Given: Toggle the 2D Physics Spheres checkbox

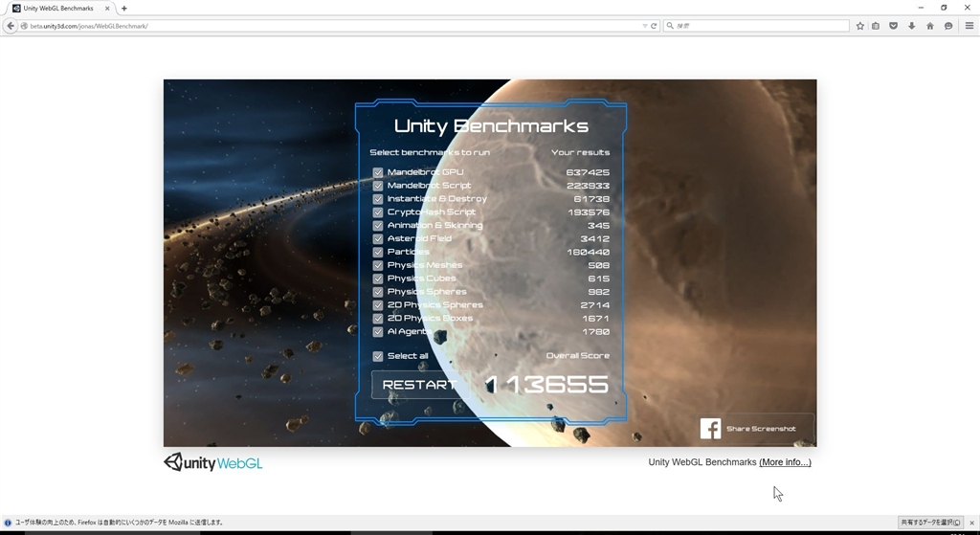Looking at the screenshot, I should coord(377,305).
